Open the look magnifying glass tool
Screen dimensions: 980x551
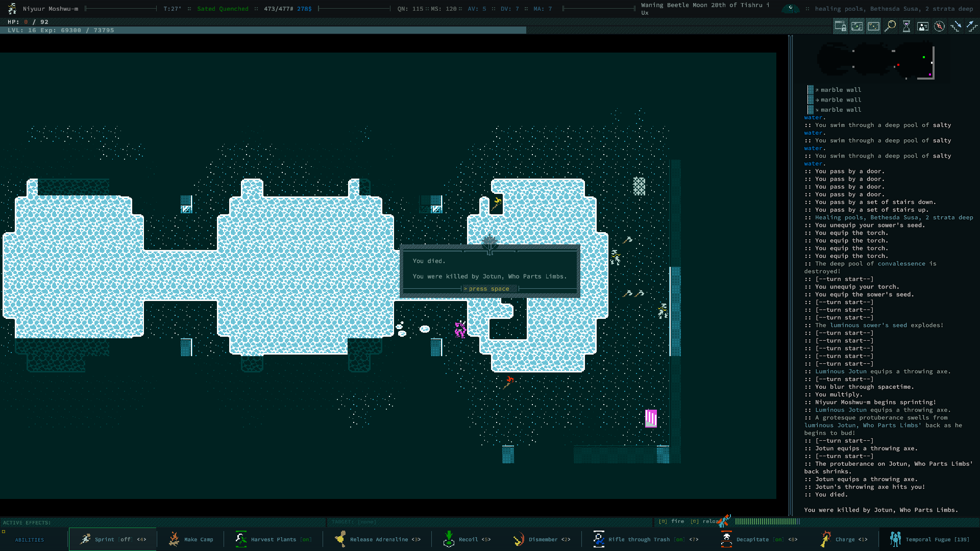[x=890, y=26]
